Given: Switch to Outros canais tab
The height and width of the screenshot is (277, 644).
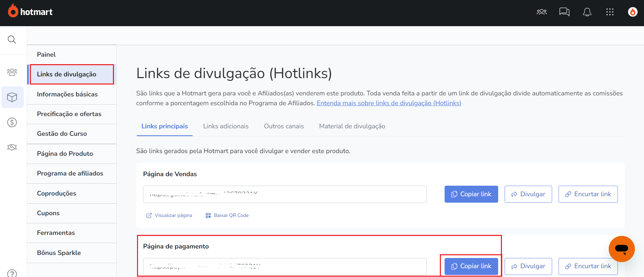Looking at the screenshot, I should (x=284, y=126).
